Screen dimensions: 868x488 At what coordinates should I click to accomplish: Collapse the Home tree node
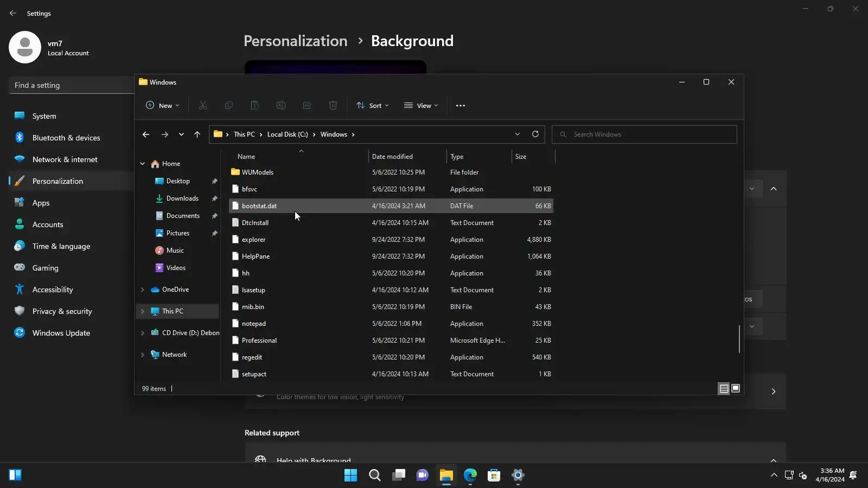click(143, 164)
